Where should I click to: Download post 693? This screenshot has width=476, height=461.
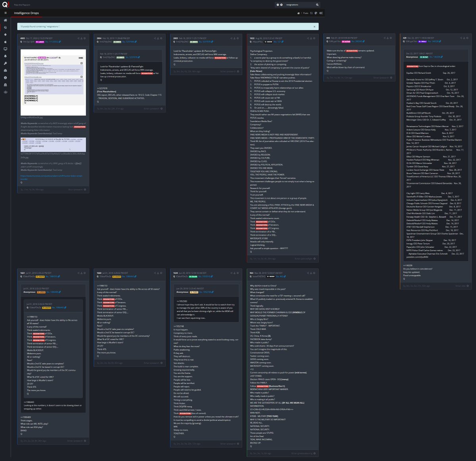pyautogui.click(x=388, y=38)
